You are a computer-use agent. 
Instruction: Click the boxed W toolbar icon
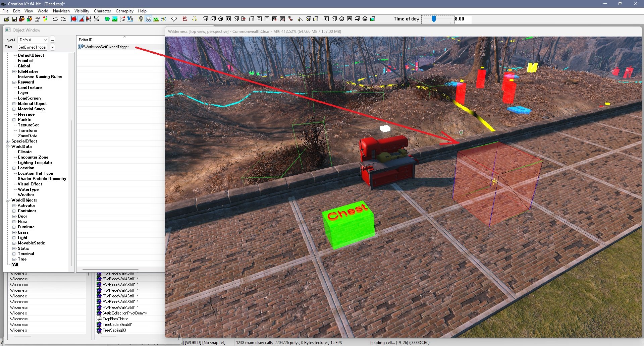pos(350,19)
